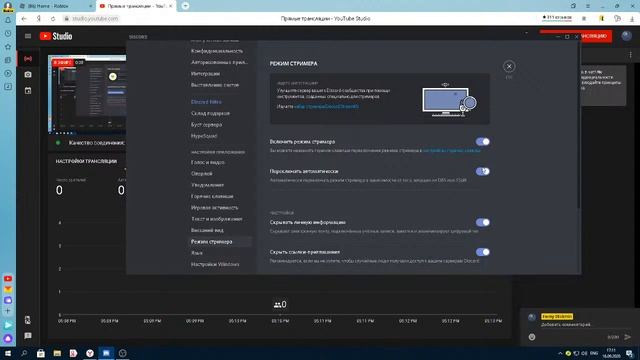
Task: Open history clock icon in browser side panel
Action: 8,33
